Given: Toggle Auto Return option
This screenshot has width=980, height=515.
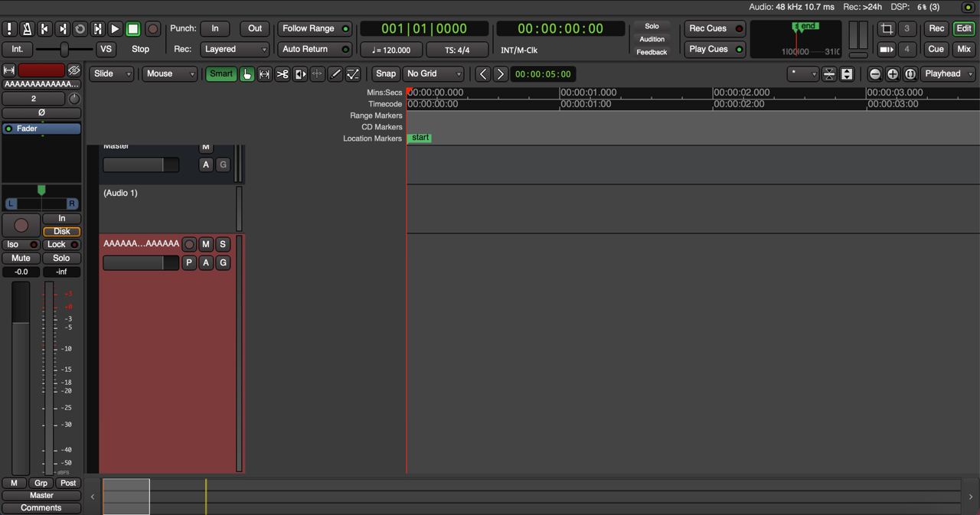Looking at the screenshot, I should [x=315, y=49].
